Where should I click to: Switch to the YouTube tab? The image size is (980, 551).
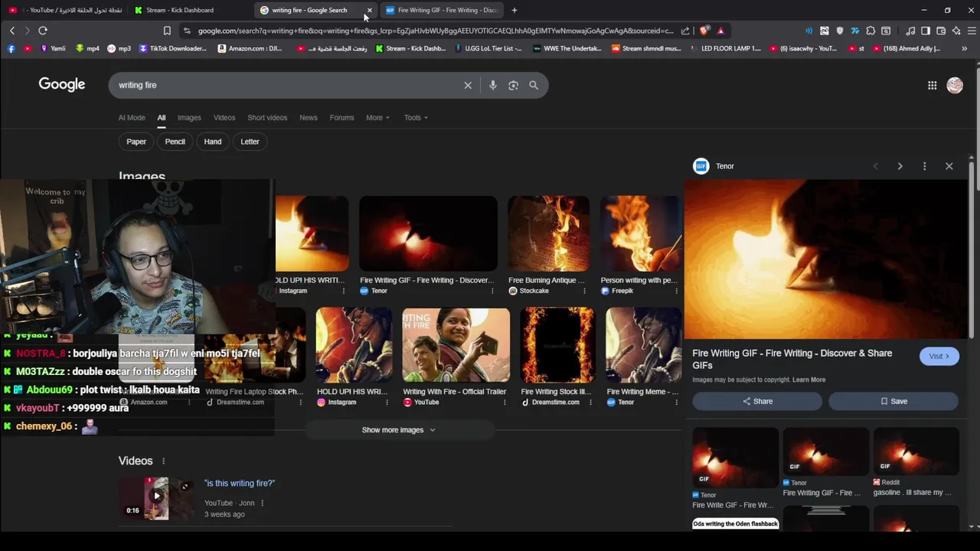pos(65,10)
